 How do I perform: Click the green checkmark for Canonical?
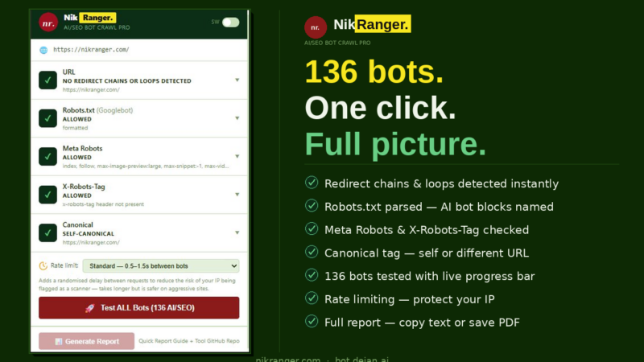pos(47,232)
